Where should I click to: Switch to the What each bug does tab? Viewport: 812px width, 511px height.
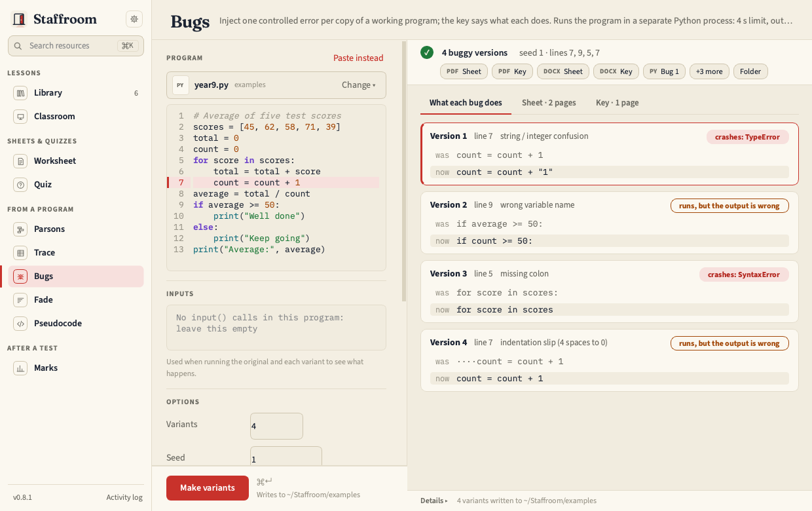(466, 103)
